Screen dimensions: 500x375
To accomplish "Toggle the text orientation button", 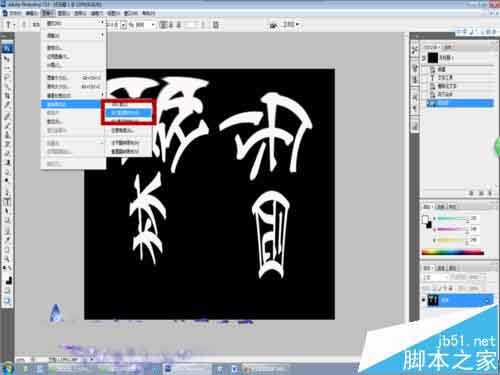I will click(x=24, y=25).
